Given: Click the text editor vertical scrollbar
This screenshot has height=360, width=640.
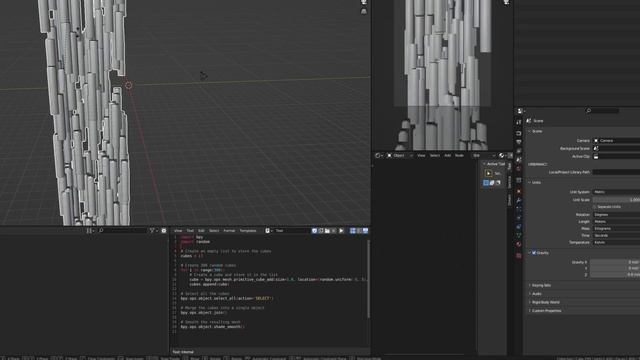Looking at the screenshot, I should [x=369, y=279].
